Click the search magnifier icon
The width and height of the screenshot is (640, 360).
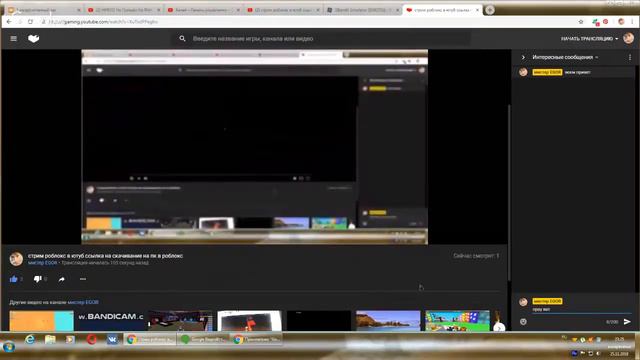(182, 38)
